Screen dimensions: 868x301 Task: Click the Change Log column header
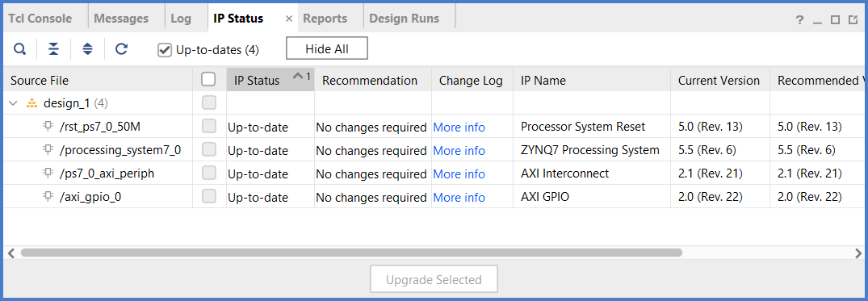472,80
